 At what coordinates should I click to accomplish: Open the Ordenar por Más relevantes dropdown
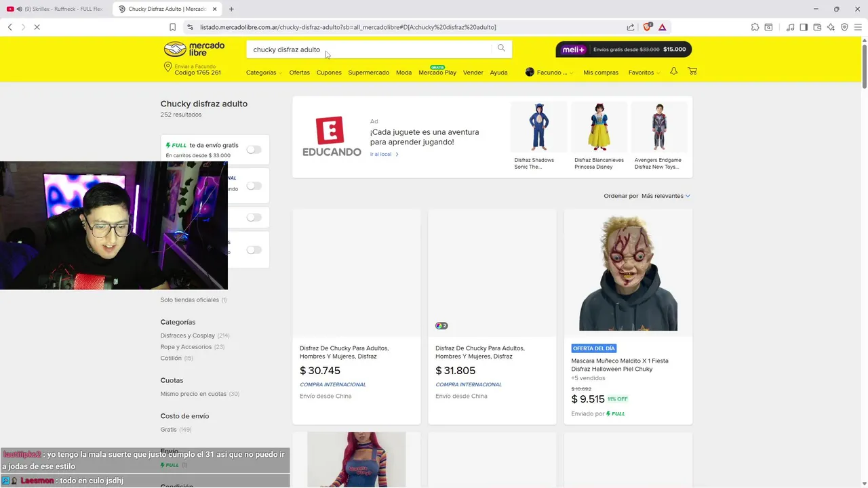click(665, 196)
